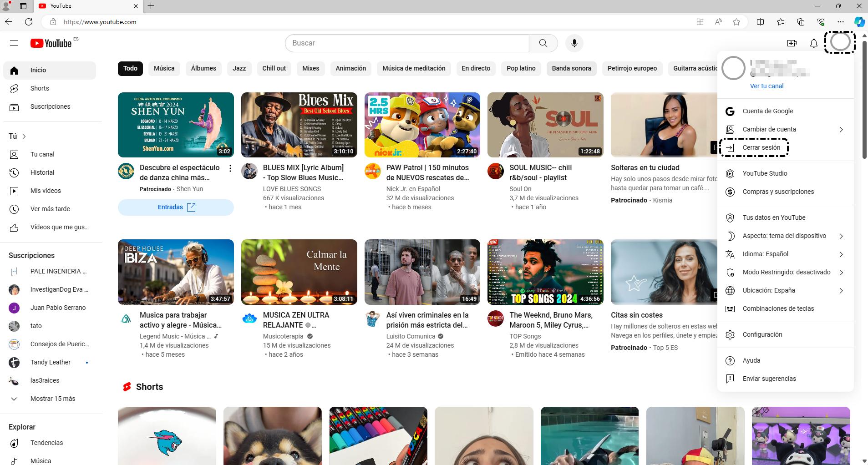Image resolution: width=868 pixels, height=465 pixels.
Task: Add page to favorites with star icon
Action: [x=736, y=21]
